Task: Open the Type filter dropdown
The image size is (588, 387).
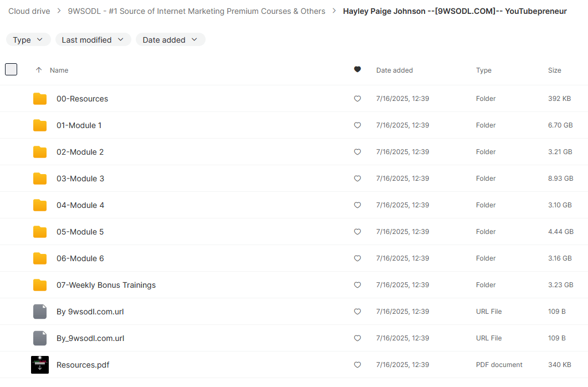Action: [x=28, y=40]
